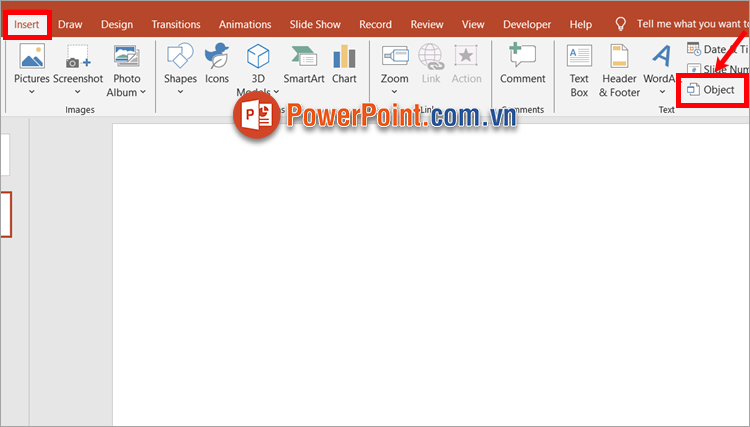Viewport: 750px width, 427px height.
Task: Click the Action star icon
Action: tap(466, 56)
